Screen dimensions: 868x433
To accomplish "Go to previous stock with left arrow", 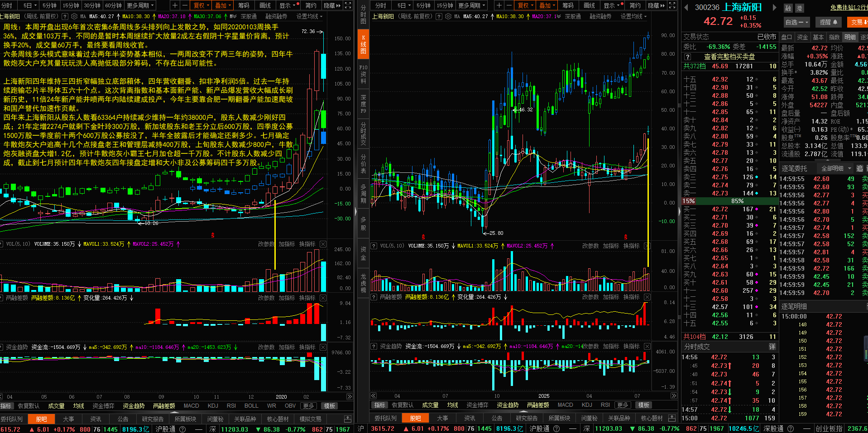I will pyautogui.click(x=686, y=8).
